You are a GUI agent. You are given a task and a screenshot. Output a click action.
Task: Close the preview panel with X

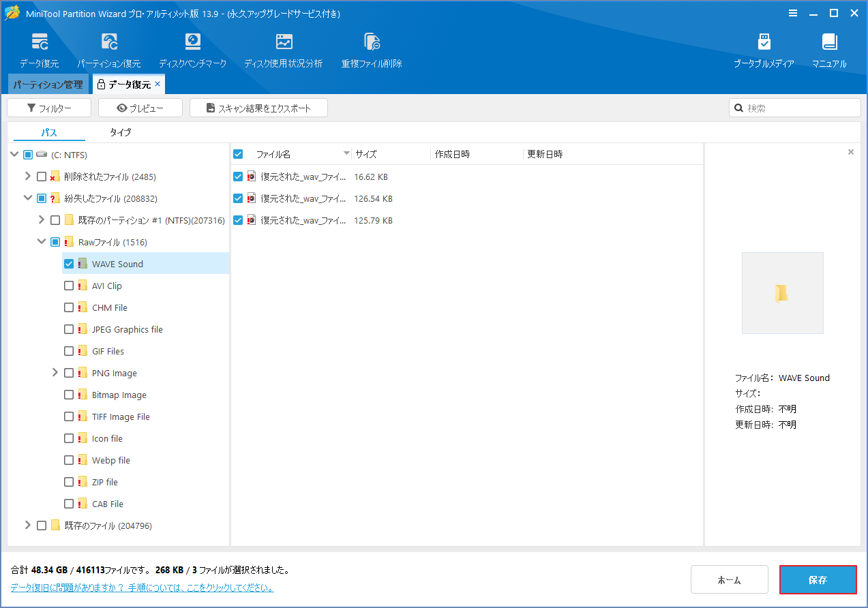click(851, 152)
